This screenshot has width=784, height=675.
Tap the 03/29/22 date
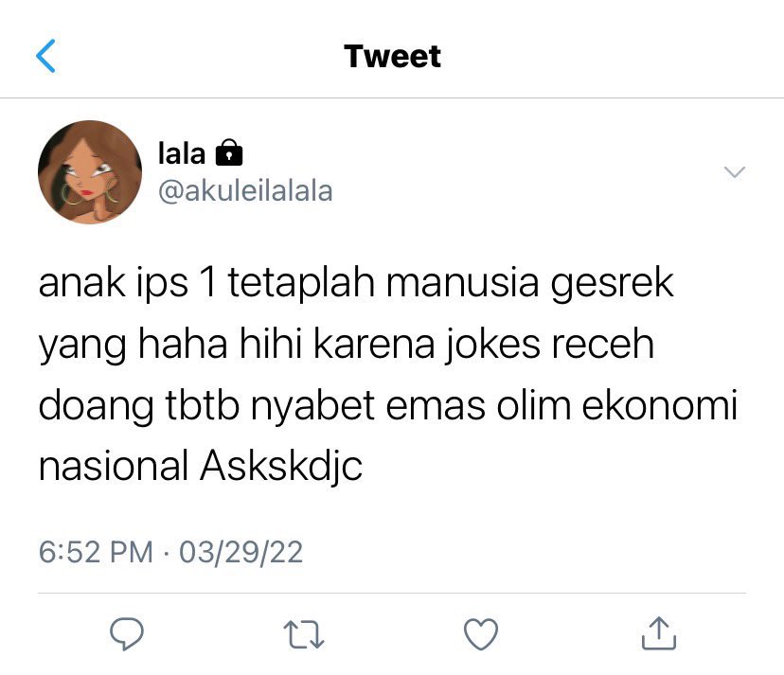(x=241, y=552)
